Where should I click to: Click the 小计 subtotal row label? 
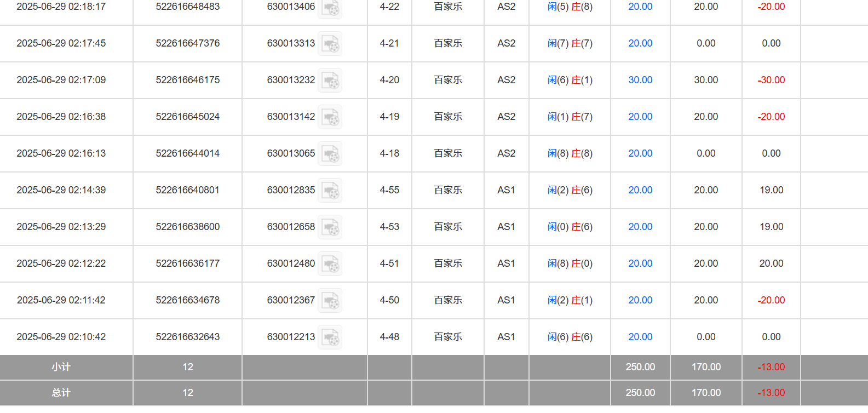(61, 367)
